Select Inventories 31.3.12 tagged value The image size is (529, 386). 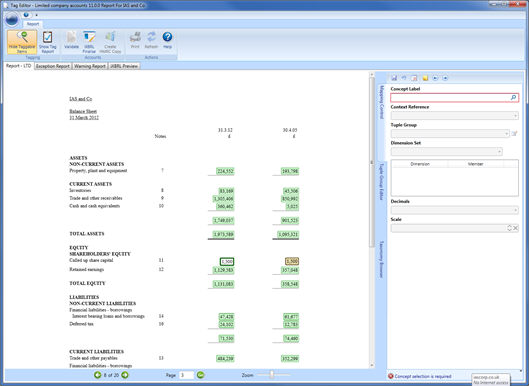[x=226, y=191]
